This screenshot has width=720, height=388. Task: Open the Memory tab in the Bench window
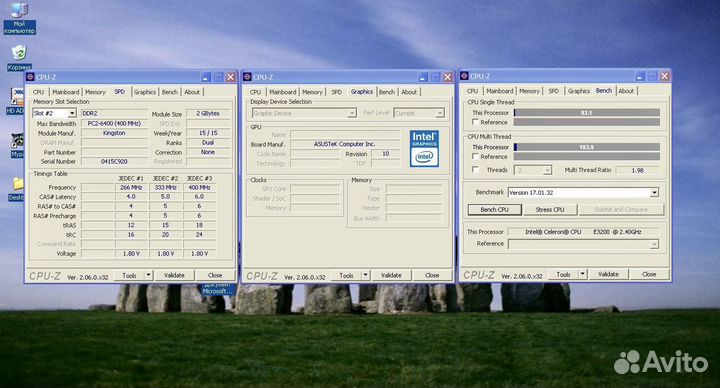(x=529, y=91)
